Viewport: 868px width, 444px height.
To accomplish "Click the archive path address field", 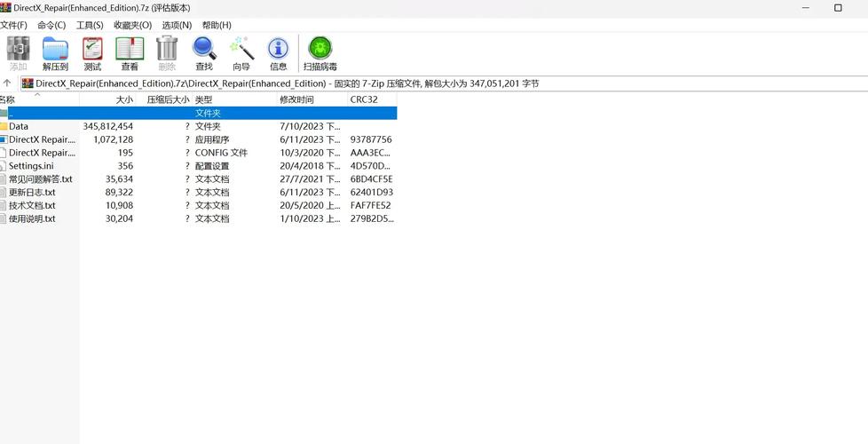I will [x=444, y=83].
